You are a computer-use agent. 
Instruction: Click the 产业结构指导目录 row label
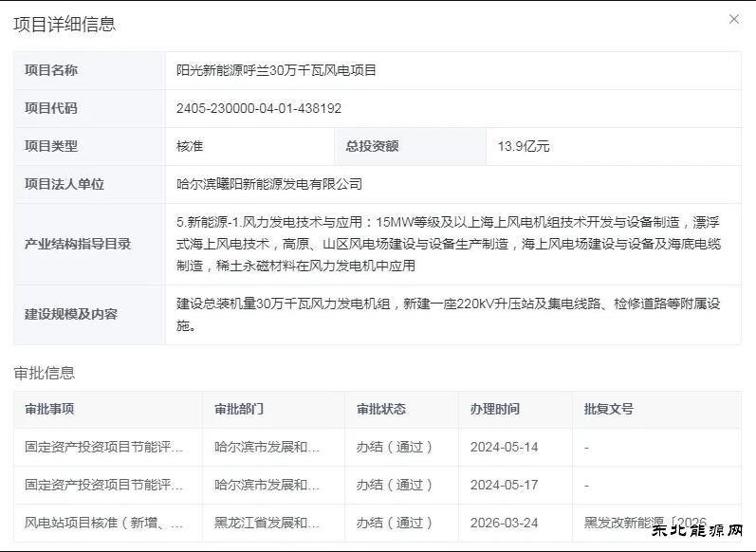(78, 244)
